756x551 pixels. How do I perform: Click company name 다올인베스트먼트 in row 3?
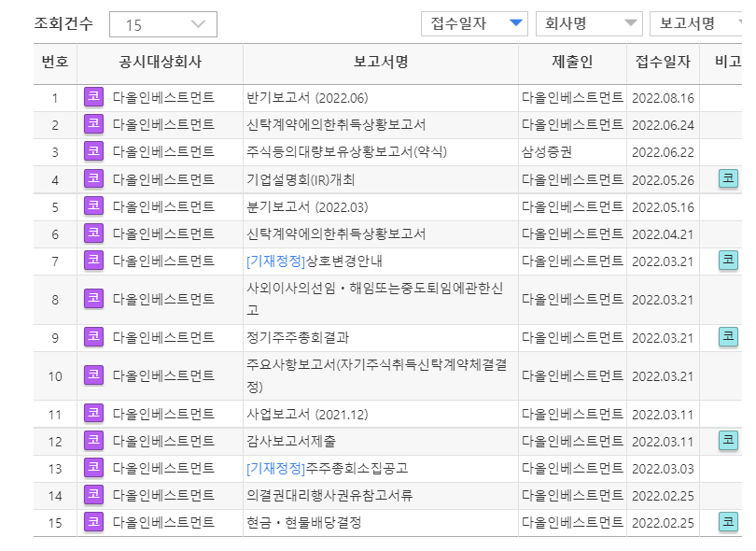(x=163, y=151)
